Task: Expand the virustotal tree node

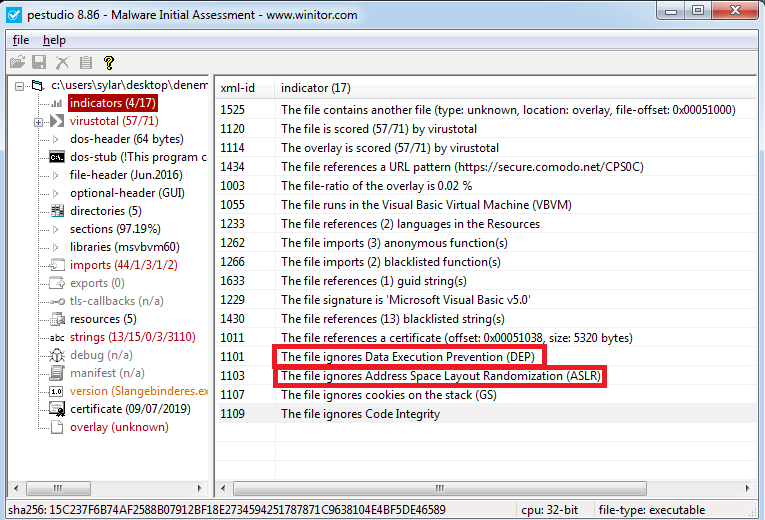Action: tap(39, 122)
